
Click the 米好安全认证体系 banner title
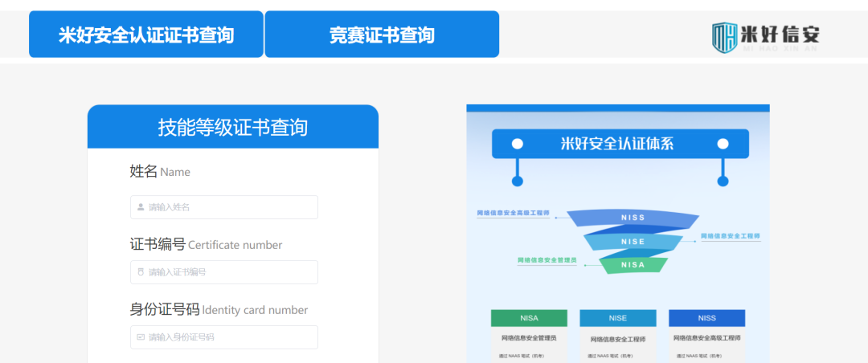[x=617, y=144]
